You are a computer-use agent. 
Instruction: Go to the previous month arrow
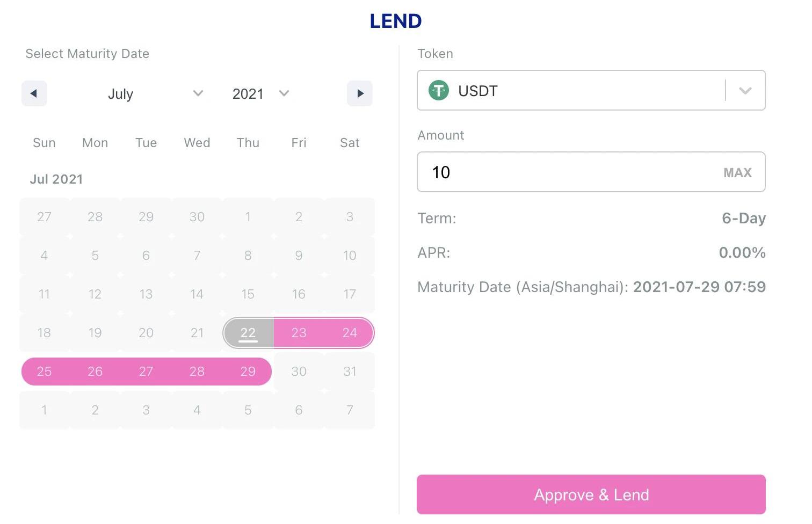pos(34,93)
